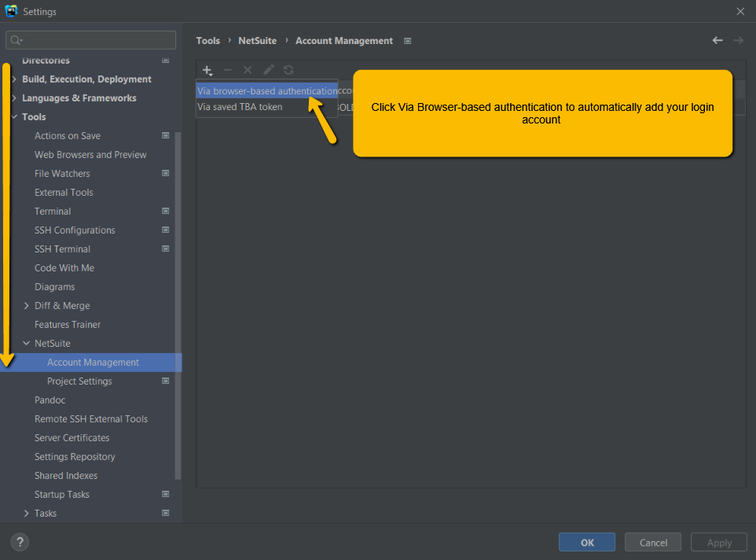This screenshot has width=756, height=560.
Task: Select Project Settings under NetSuite
Action: [79, 381]
